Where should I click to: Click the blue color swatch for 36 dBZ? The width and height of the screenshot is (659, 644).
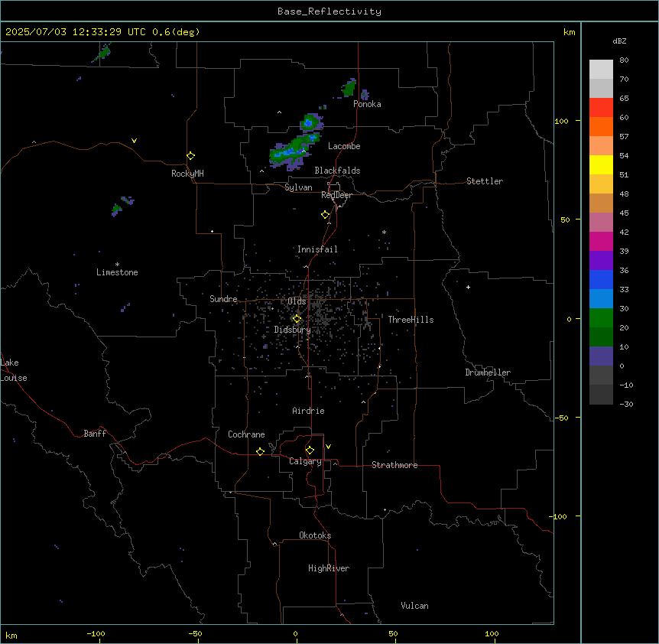(x=601, y=279)
